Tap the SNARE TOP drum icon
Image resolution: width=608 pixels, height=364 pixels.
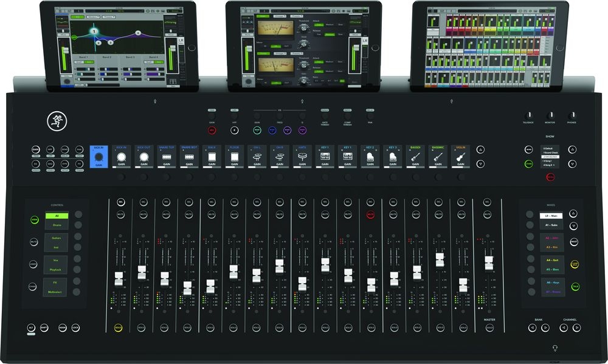pos(166,157)
